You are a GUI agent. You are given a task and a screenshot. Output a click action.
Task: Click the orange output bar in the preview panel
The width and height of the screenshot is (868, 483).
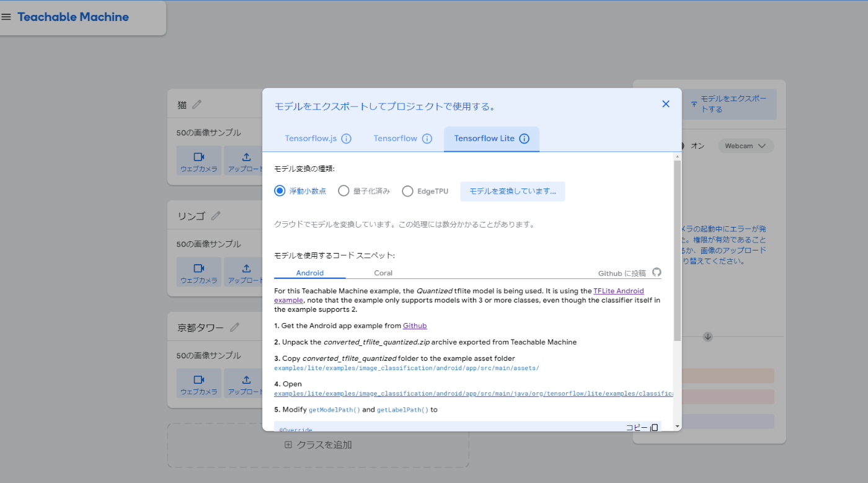(x=728, y=376)
